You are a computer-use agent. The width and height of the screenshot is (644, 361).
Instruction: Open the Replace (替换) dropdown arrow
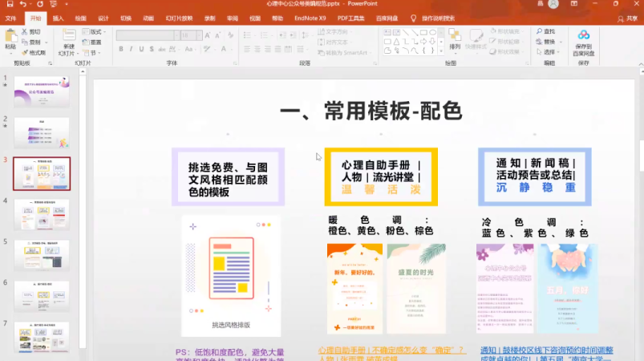click(x=561, y=42)
